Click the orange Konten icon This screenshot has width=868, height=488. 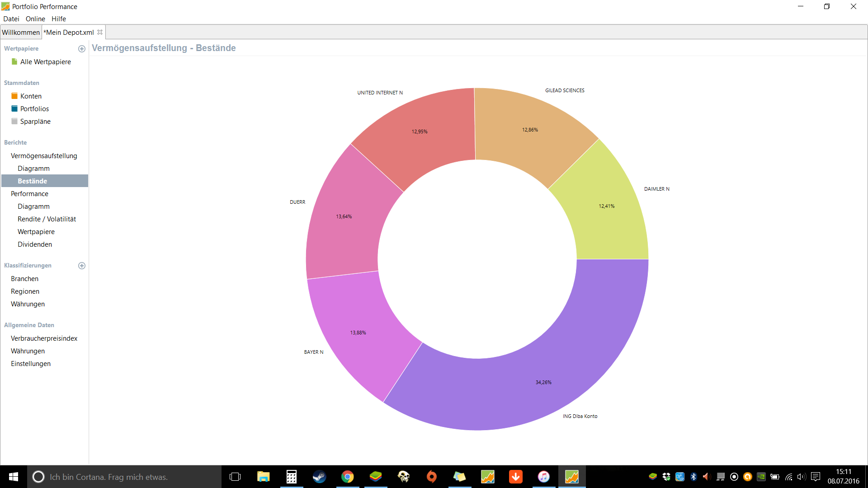tap(14, 96)
